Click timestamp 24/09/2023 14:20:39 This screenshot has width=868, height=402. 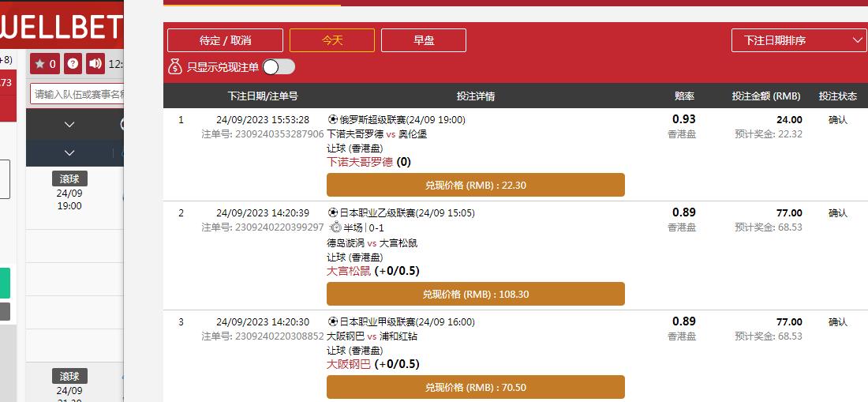(x=263, y=212)
